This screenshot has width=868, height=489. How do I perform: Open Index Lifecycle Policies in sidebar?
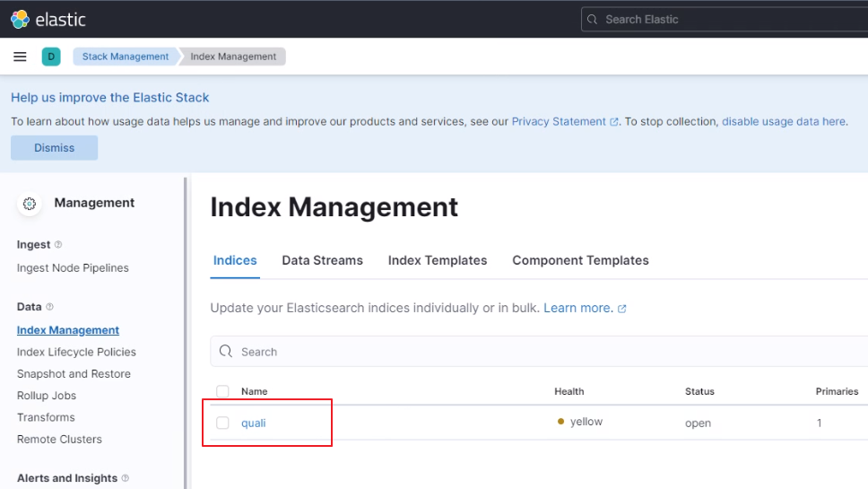(76, 352)
